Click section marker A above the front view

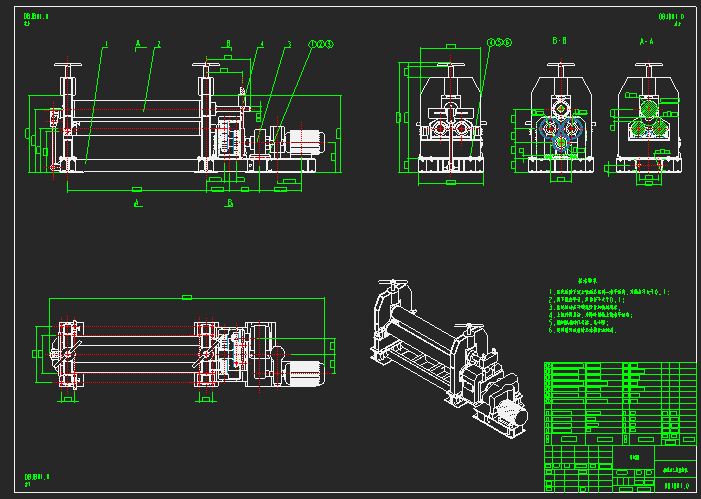tap(138, 43)
